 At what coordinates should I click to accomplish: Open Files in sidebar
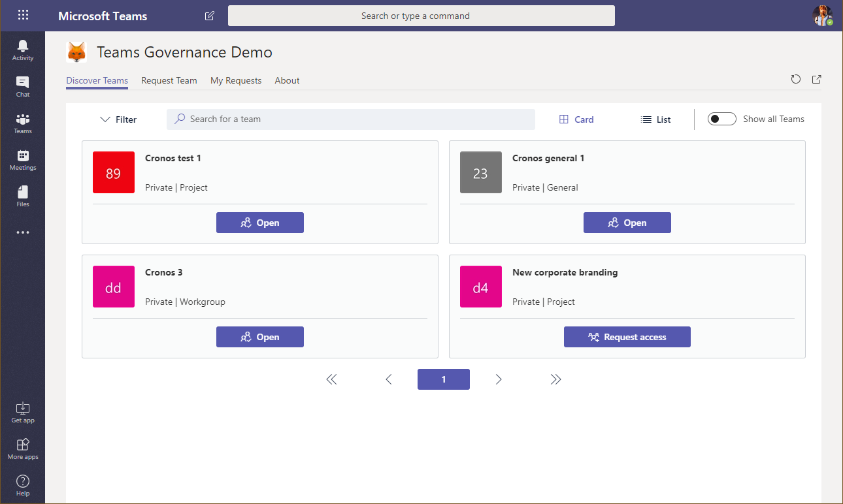(23, 196)
